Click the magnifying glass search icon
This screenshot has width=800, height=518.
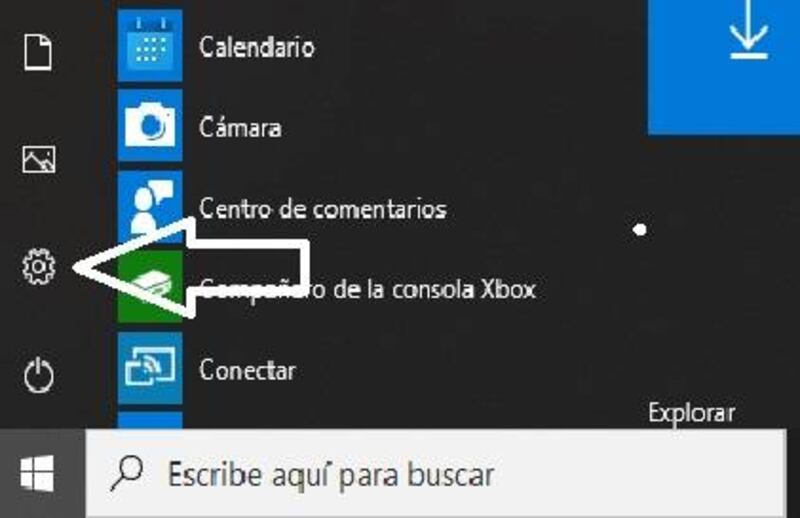127,473
